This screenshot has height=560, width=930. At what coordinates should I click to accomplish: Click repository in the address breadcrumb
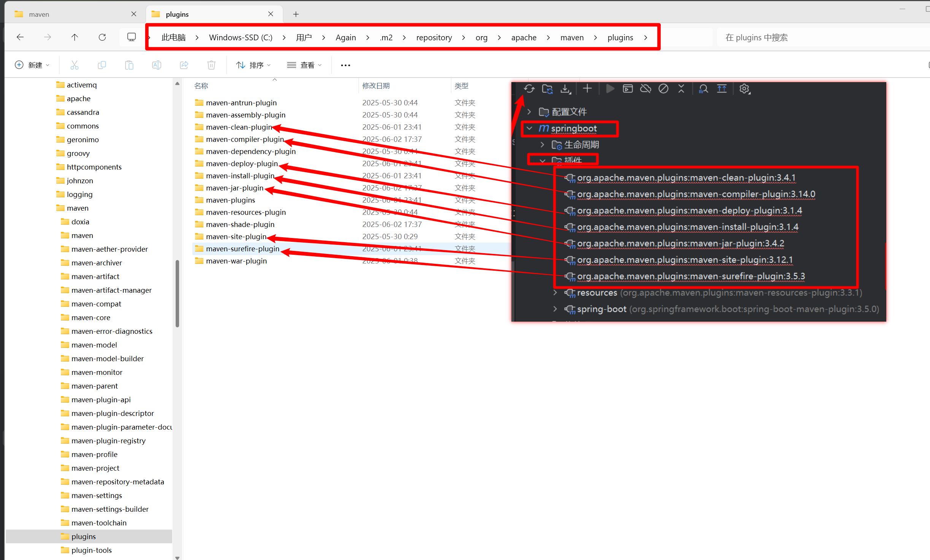[434, 37]
